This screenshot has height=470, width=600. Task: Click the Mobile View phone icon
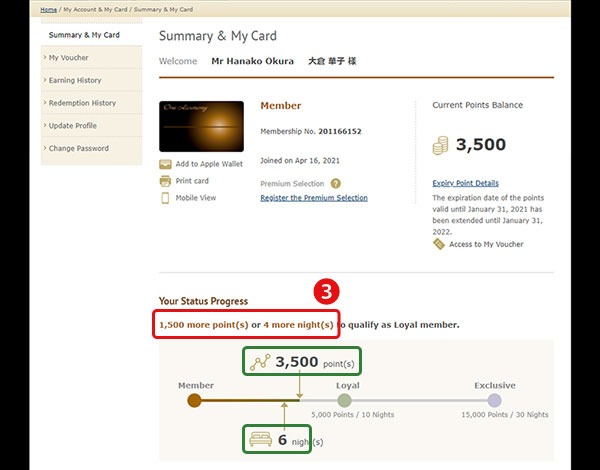165,198
